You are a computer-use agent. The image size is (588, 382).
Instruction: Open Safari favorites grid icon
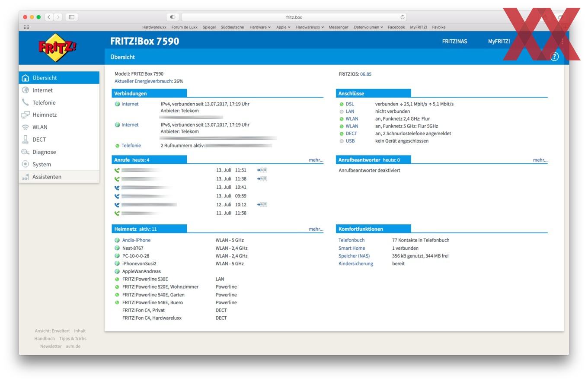tap(26, 27)
